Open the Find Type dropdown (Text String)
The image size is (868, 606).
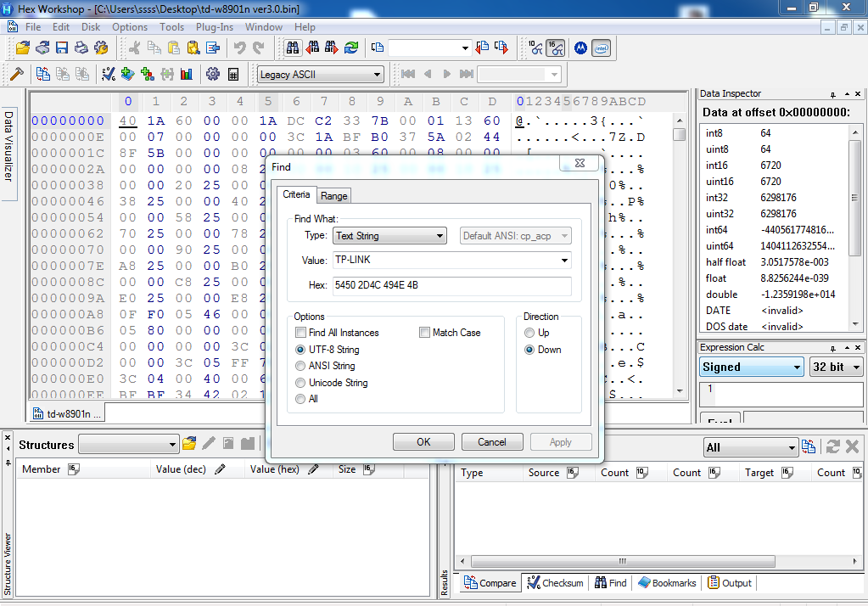(389, 235)
